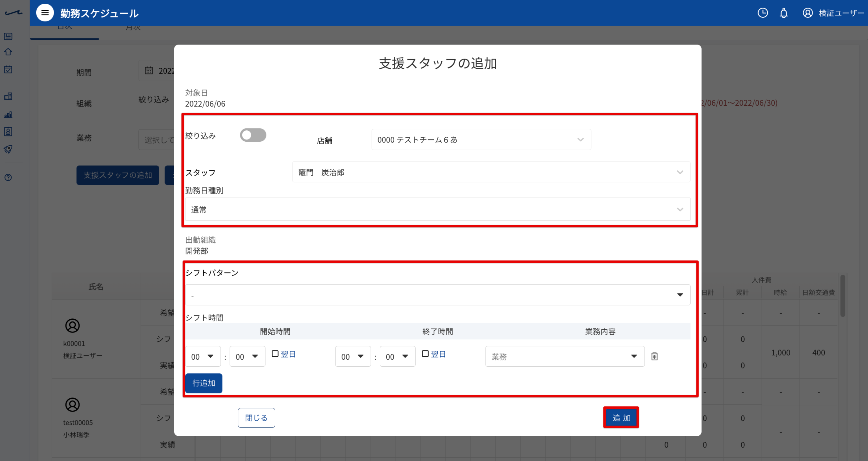
Task: Check 翌日 for the end time
Action: pyautogui.click(x=425, y=354)
